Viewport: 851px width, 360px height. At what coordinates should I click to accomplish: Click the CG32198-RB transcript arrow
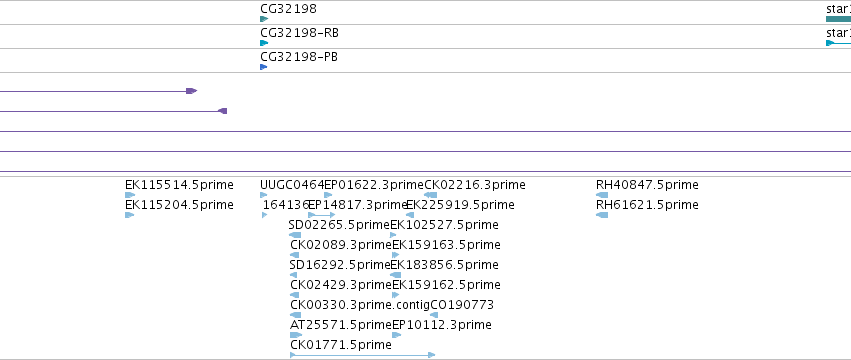point(264,43)
